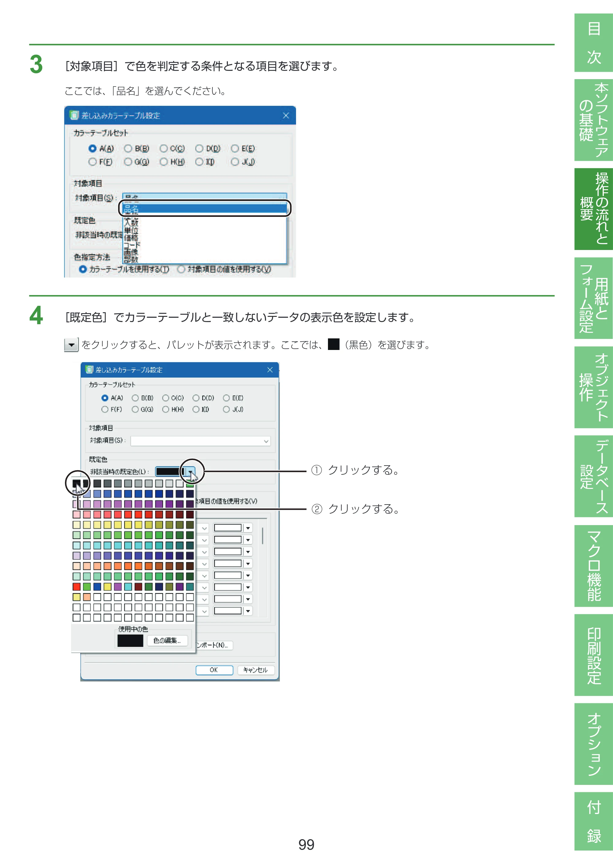Click キャンセル in the step 4 dialog

(x=256, y=670)
